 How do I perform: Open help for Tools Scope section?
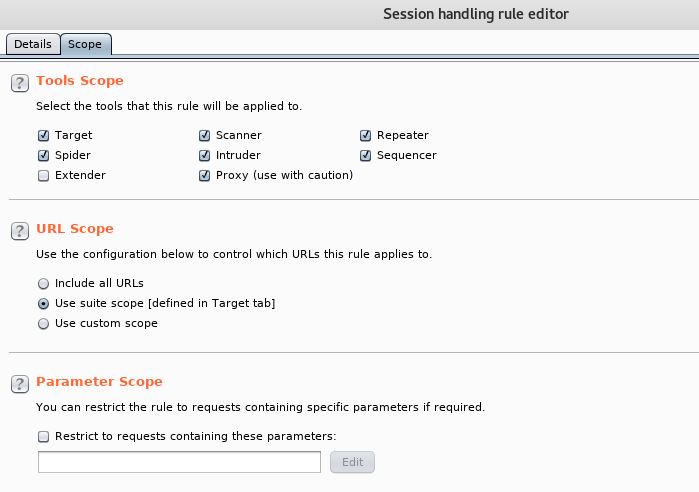pyautogui.click(x=20, y=83)
